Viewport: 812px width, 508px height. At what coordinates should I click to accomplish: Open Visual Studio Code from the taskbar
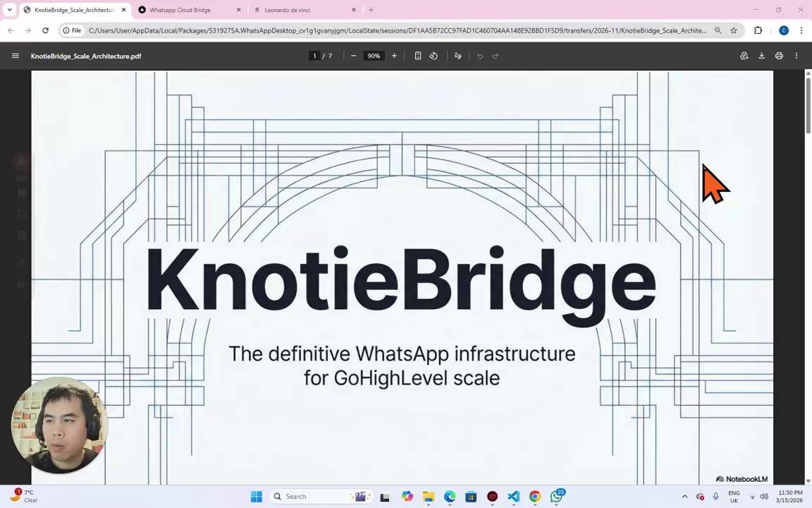(513, 497)
